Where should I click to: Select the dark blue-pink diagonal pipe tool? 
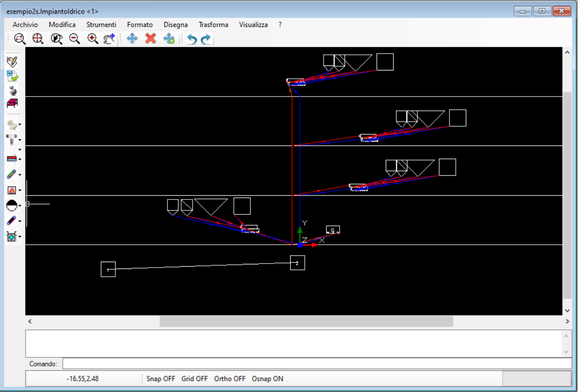[12, 221]
